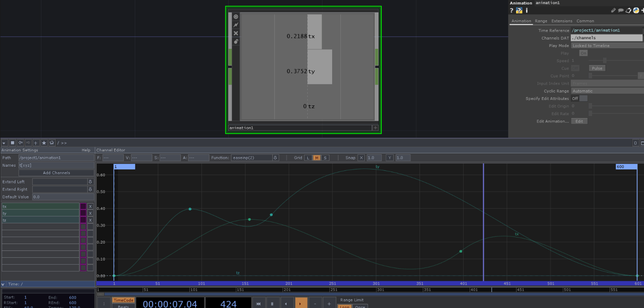Select S grid density
Viewport: 644px width, 308px height.
pos(325,158)
